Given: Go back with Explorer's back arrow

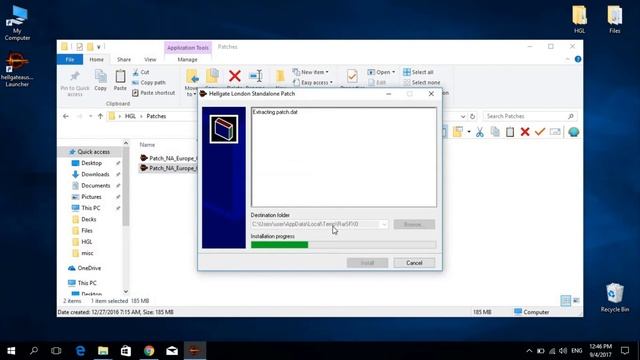Looking at the screenshot, I should 66,116.
